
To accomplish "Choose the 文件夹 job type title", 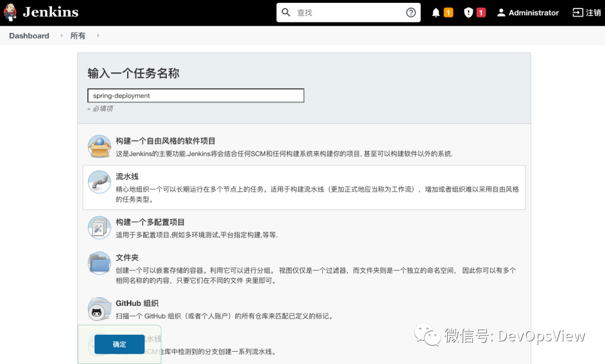I will 127,258.
